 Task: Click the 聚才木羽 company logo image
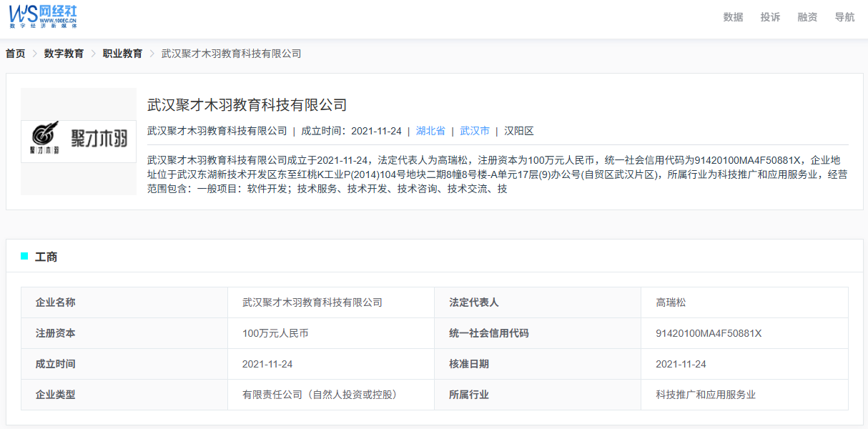[x=79, y=142]
